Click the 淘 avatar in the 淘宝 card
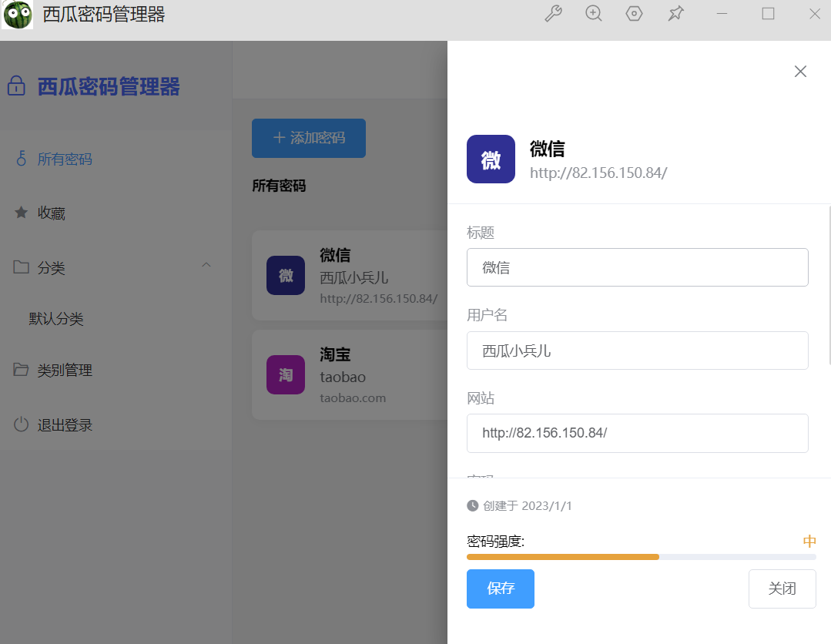The image size is (831, 644). click(286, 374)
